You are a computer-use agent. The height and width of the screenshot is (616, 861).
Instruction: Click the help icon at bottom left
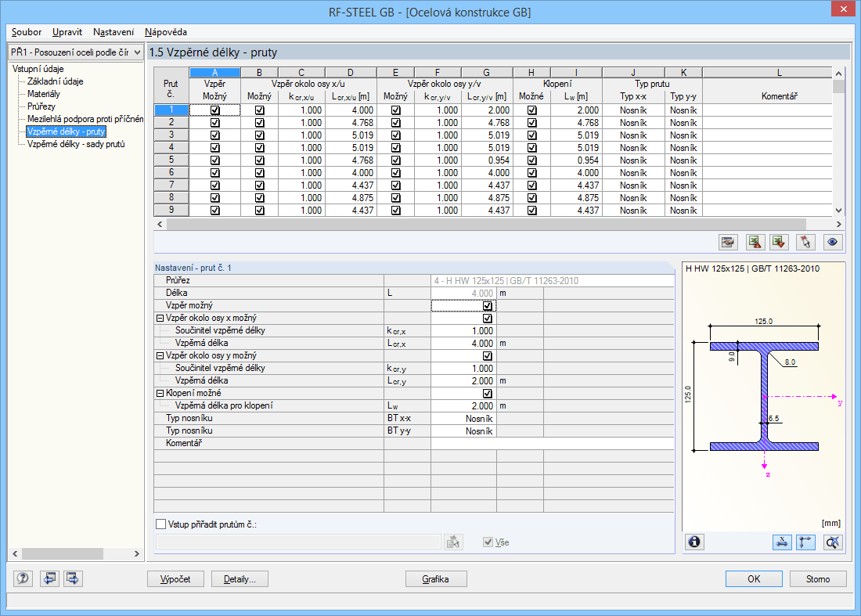pos(23,578)
